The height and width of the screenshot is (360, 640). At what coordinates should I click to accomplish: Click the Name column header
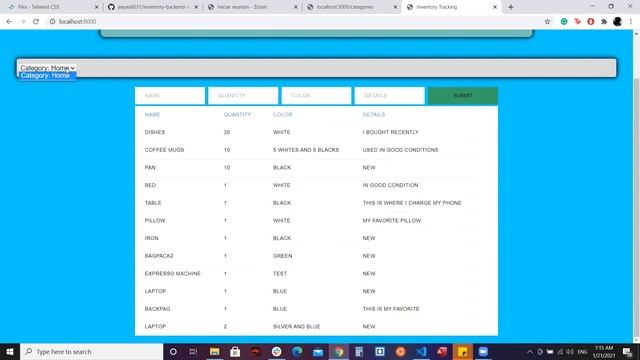pyautogui.click(x=152, y=115)
